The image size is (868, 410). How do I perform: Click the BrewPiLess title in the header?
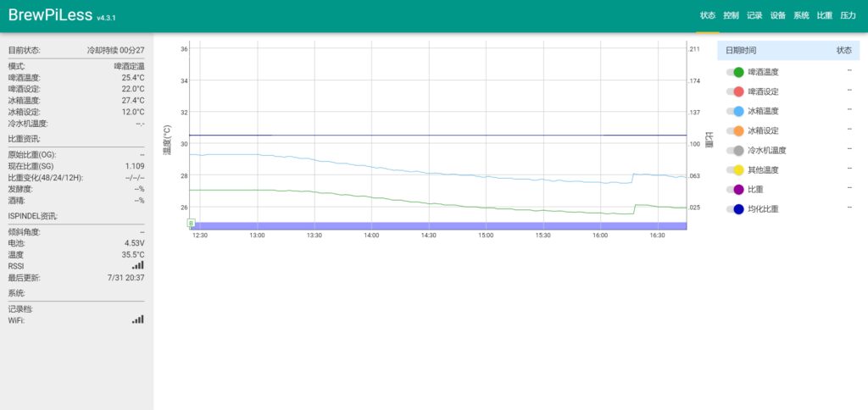click(49, 15)
